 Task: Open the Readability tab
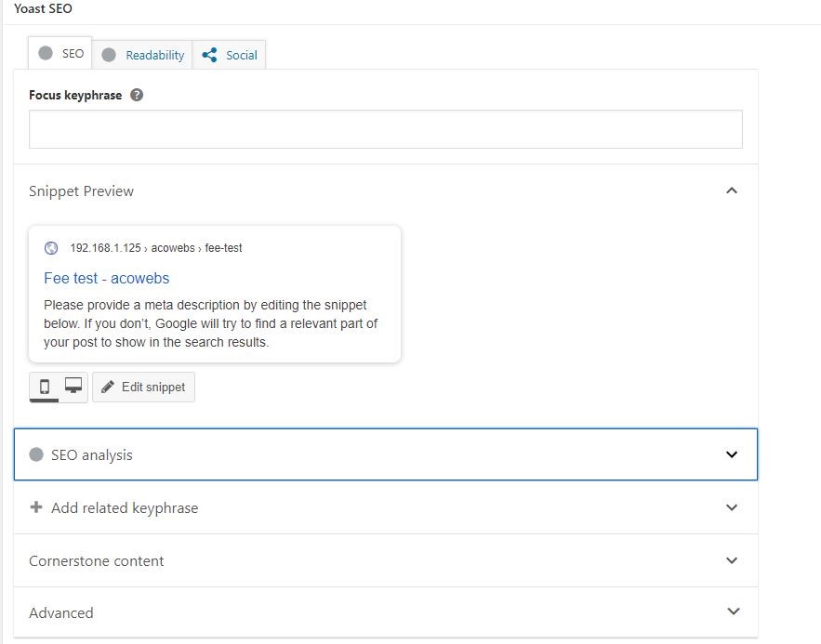click(x=142, y=55)
